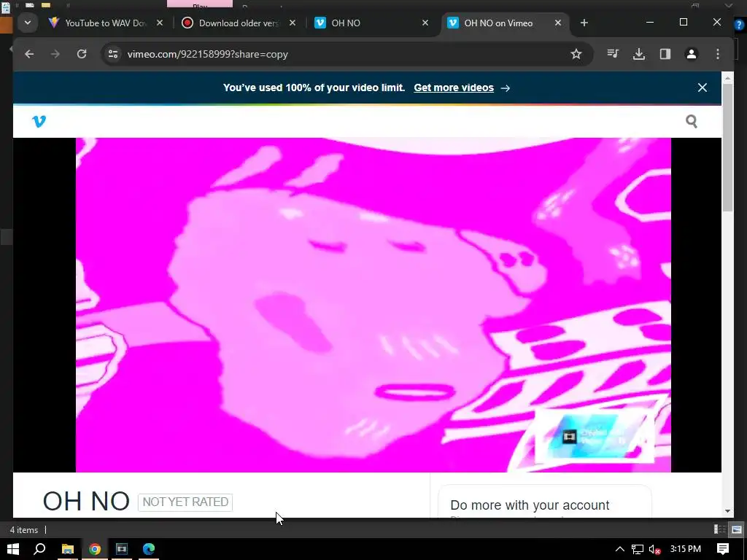The image size is (747, 560).
Task: Click the Chrome taskbar icon
Action: coord(95,549)
